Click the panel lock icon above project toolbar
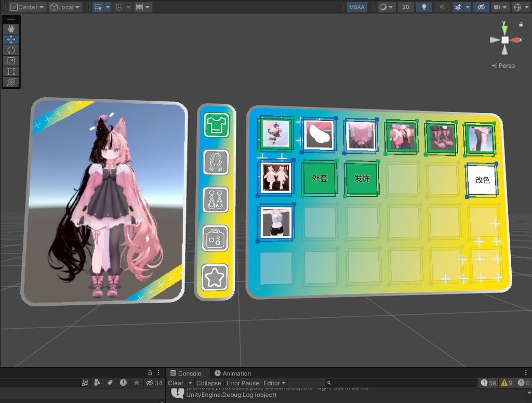 150,372
